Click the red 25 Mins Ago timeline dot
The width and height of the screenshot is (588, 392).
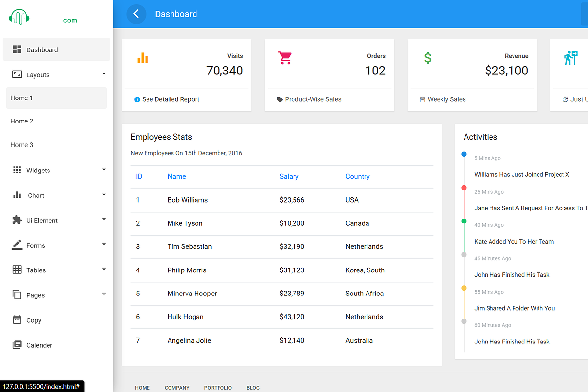coord(464,188)
